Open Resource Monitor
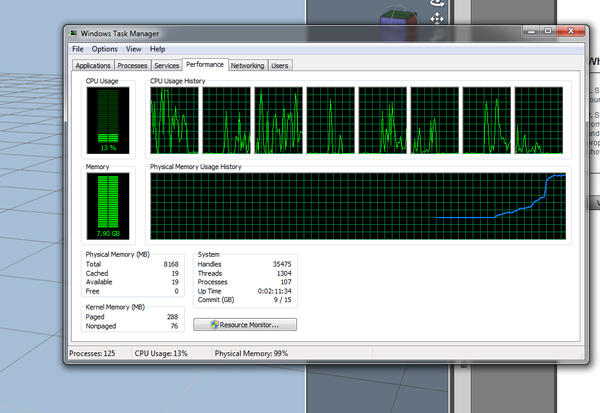This screenshot has width=600, height=413. (x=245, y=325)
